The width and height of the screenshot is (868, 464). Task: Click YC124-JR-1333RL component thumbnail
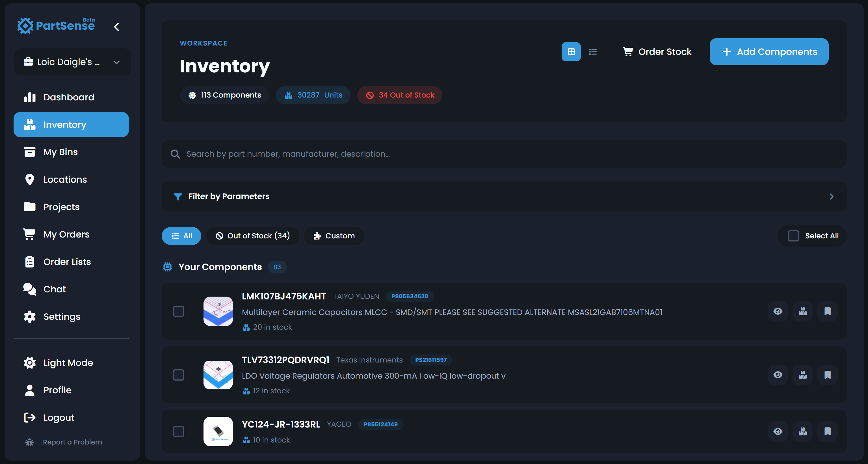(218, 431)
